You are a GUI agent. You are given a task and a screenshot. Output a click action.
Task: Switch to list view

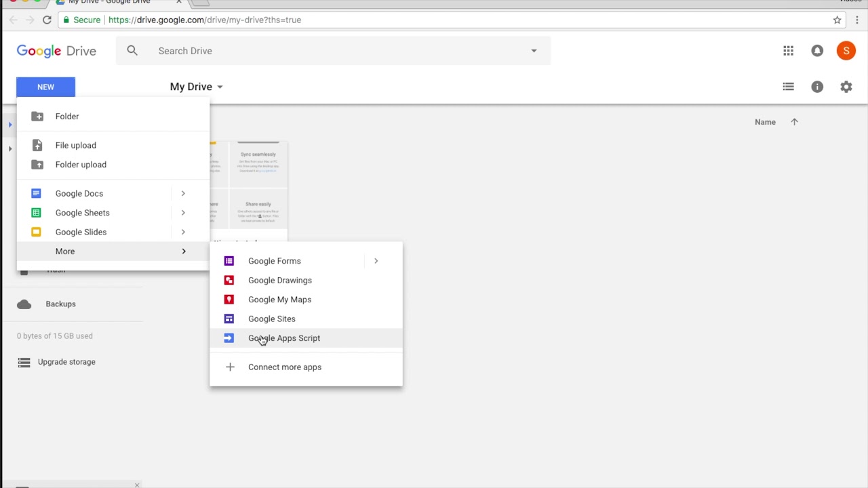coord(788,87)
